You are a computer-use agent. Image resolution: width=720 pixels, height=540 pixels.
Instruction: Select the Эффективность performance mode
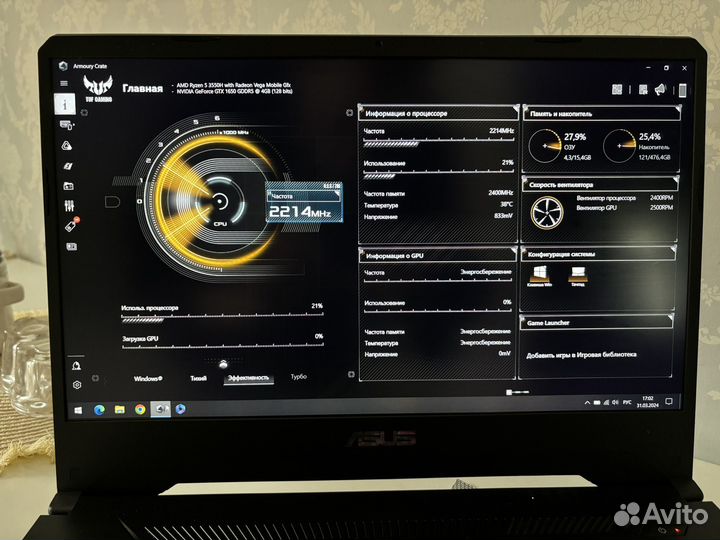(x=248, y=378)
